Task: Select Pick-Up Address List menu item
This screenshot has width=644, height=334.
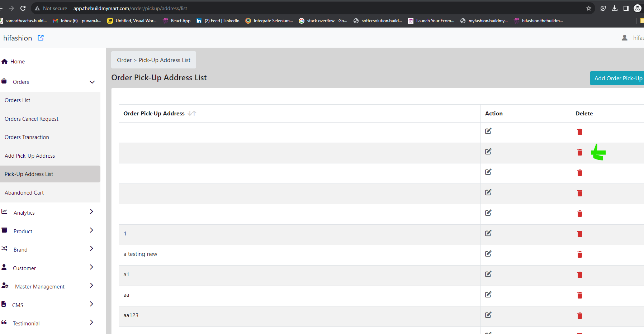Action: click(50, 174)
